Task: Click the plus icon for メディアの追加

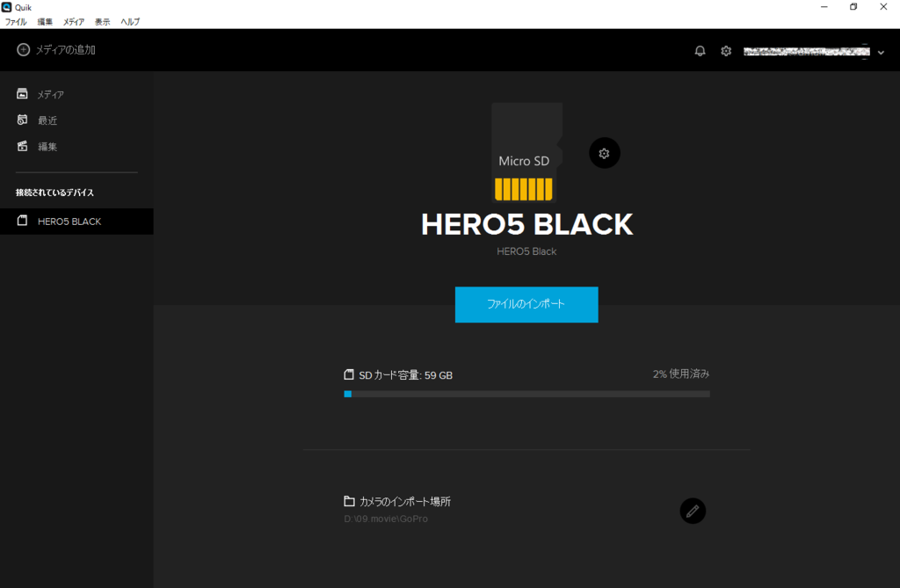Action: 24,50
